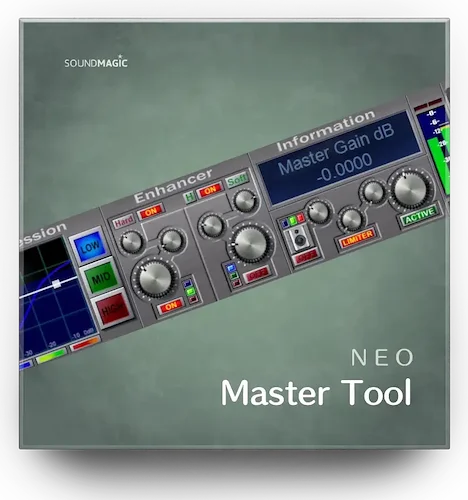The width and height of the screenshot is (468, 500).
Task: Click the red icon in the Soft section's color stack
Action: point(236,283)
